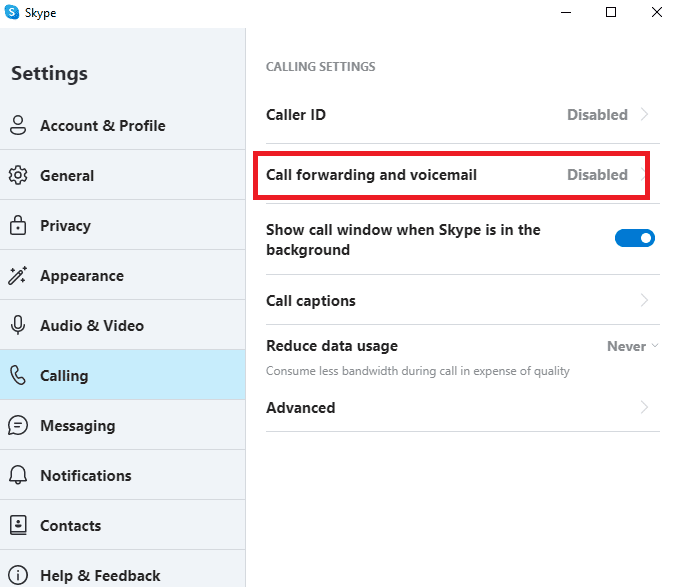Choose Contacts label in settings list
This screenshot has width=675, height=587.
pyautogui.click(x=71, y=525)
